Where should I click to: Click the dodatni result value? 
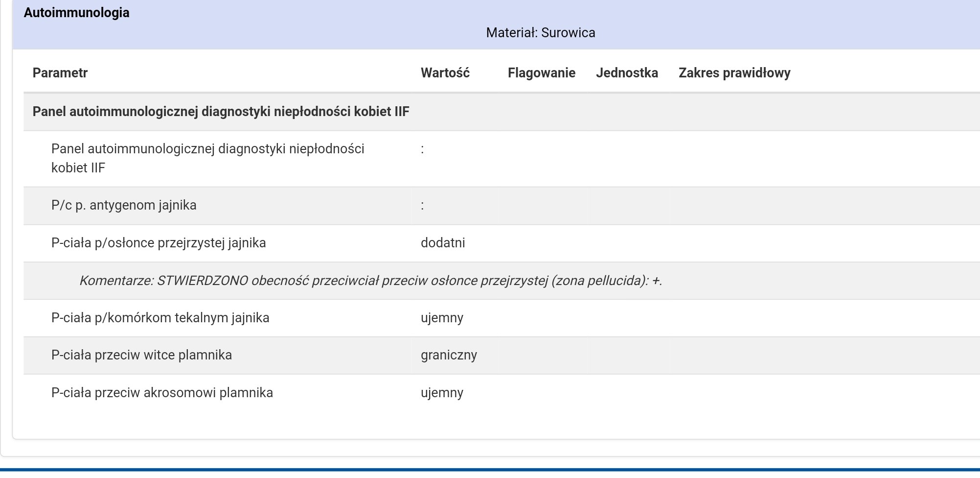443,243
